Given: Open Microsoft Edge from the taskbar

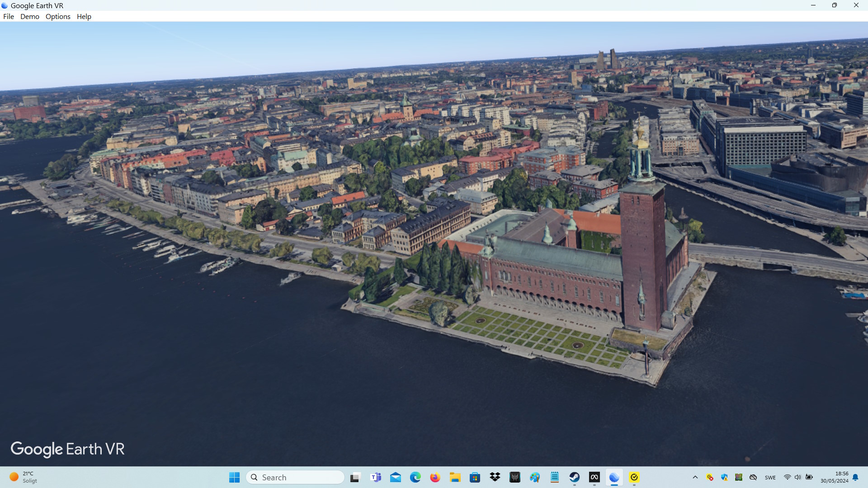Looking at the screenshot, I should (415, 478).
